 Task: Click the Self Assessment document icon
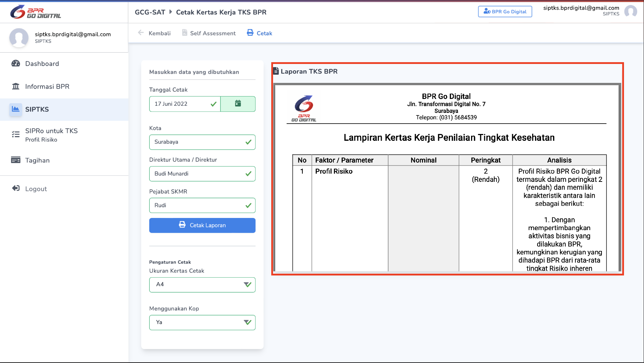coord(185,33)
